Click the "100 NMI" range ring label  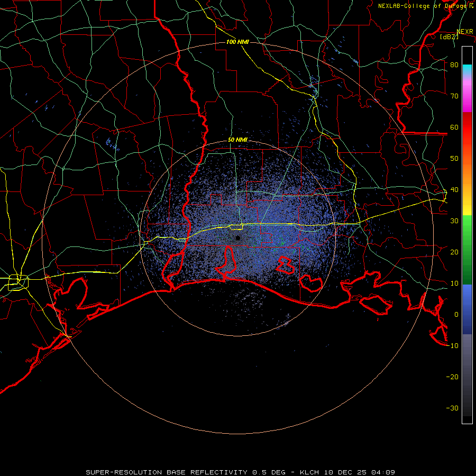click(x=237, y=42)
